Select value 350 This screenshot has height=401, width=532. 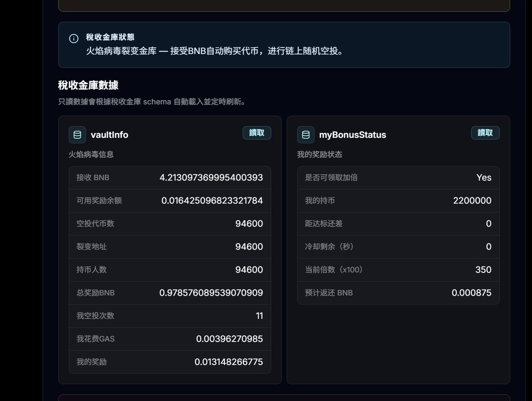click(x=483, y=270)
